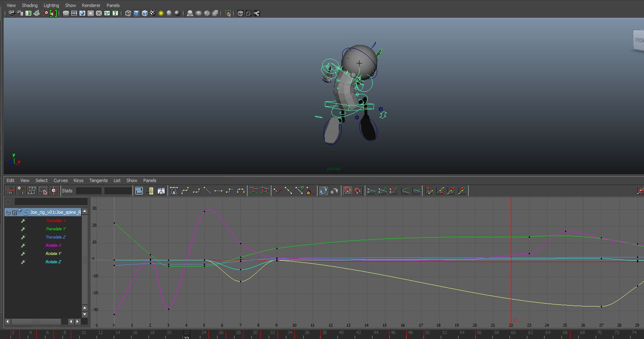
Task: Enable value snapping in the Graph Editor
Action: coord(358,190)
